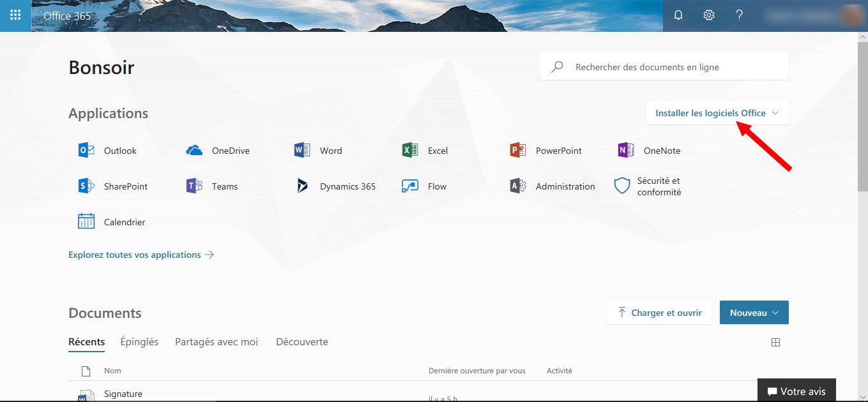Launch the Flow app icon
Screen dimensions: 868x402
410,186
